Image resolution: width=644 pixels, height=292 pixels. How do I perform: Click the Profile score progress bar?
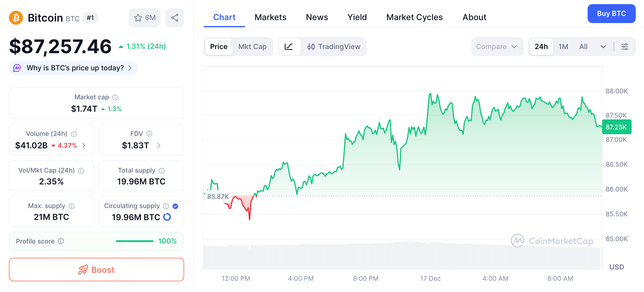134,241
